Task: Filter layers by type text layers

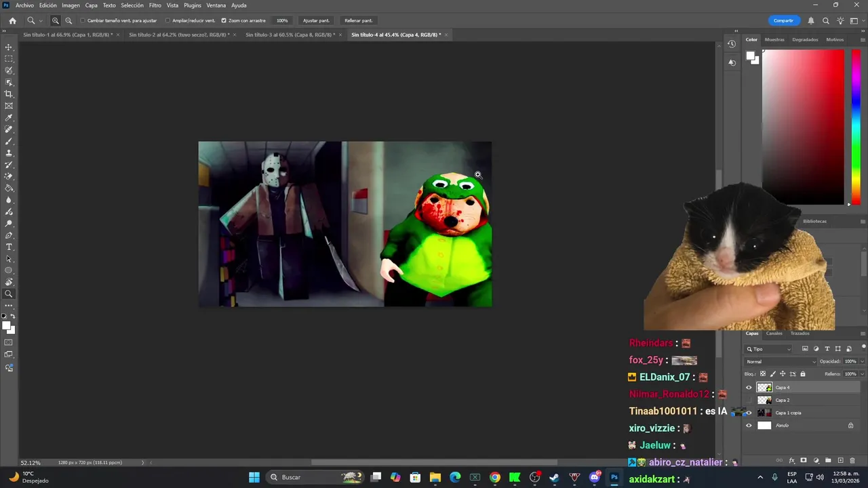Action: tap(827, 349)
